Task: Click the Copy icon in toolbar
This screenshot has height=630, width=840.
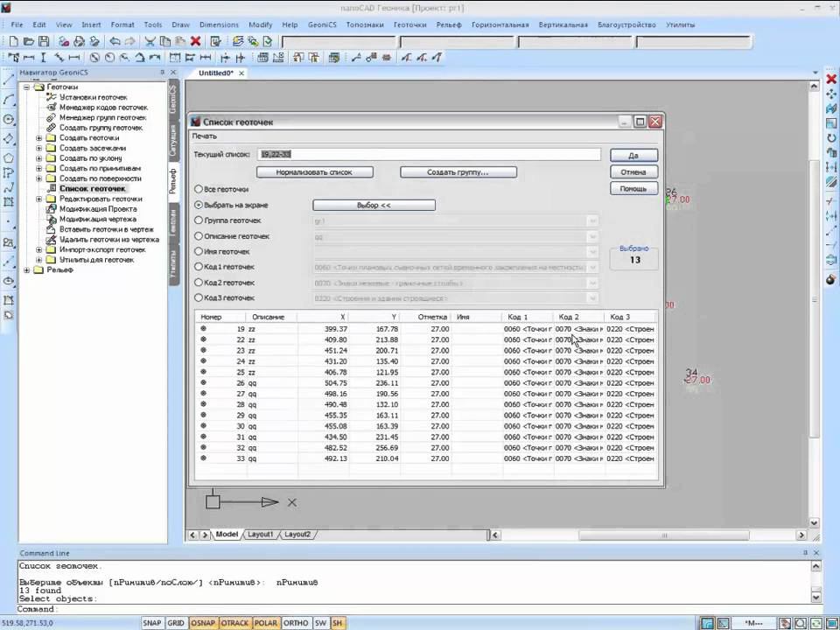Action: [165, 41]
